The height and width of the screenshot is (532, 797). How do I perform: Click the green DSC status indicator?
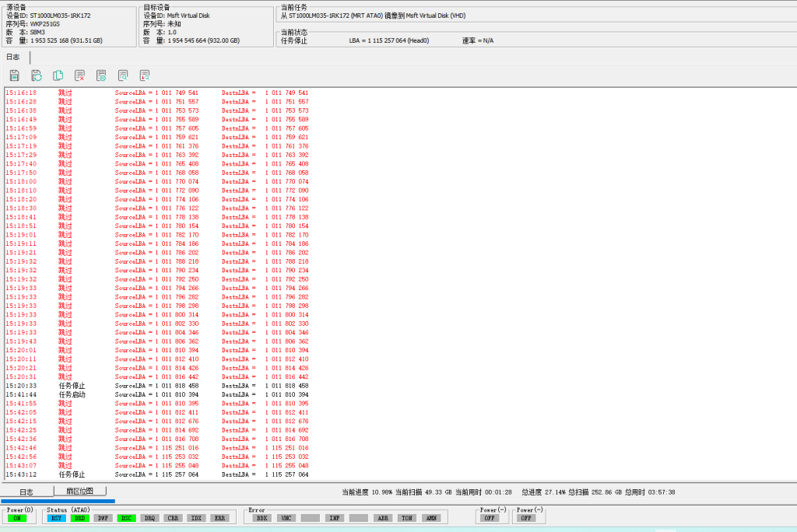click(x=127, y=518)
